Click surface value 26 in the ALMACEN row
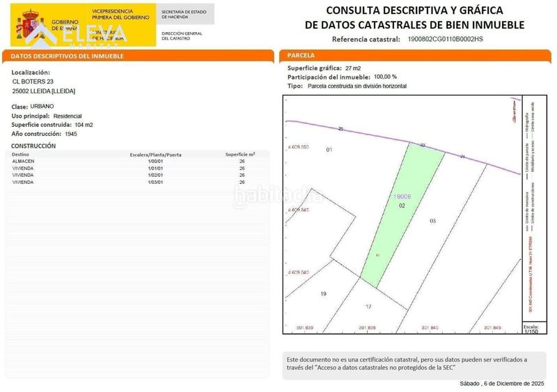The image size is (557, 392). point(242,162)
